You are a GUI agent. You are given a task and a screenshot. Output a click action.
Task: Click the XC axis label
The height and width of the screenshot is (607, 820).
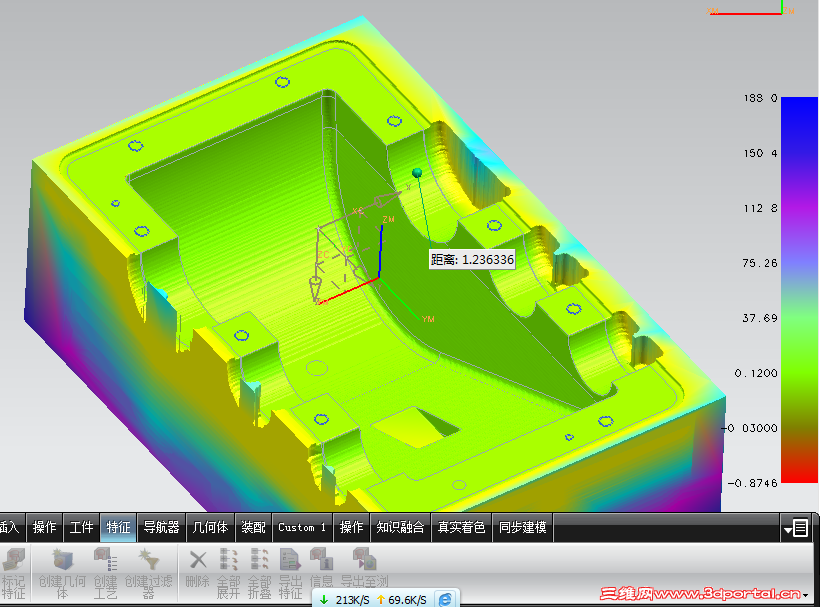[358, 211]
